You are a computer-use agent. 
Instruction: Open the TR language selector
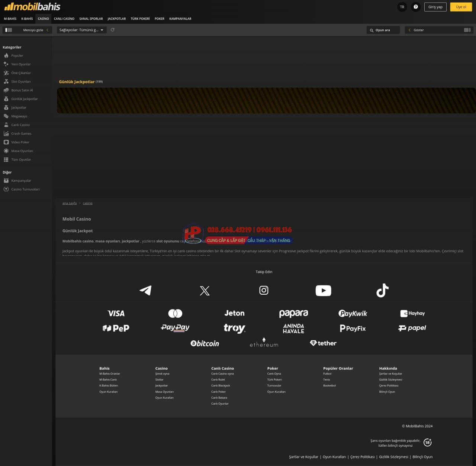[x=402, y=7]
